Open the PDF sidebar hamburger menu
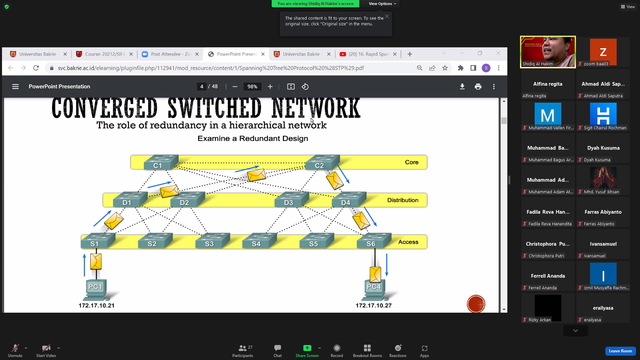This screenshot has width=640, height=360. tap(16, 87)
